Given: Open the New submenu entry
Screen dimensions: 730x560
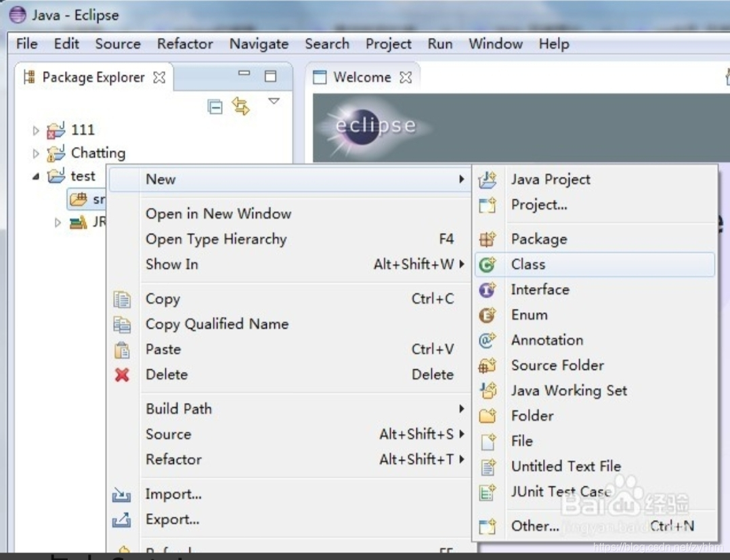Looking at the screenshot, I should pyautogui.click(x=291, y=179).
